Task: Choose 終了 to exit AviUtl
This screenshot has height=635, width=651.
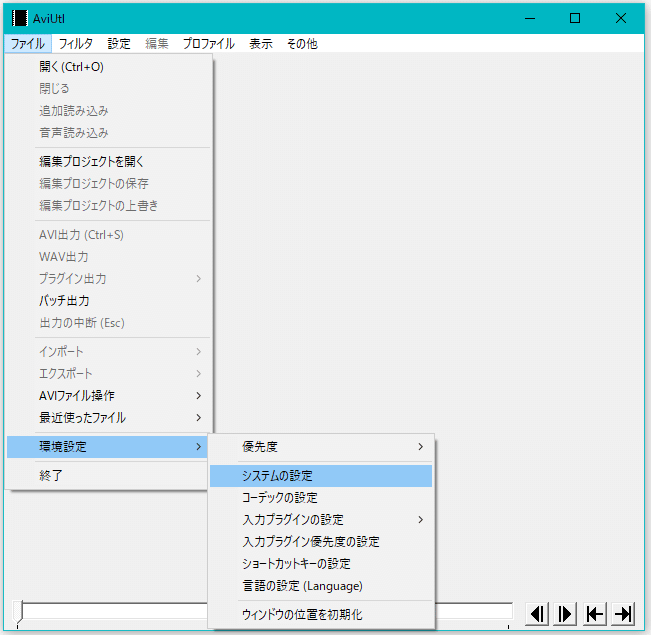Action: (107, 476)
